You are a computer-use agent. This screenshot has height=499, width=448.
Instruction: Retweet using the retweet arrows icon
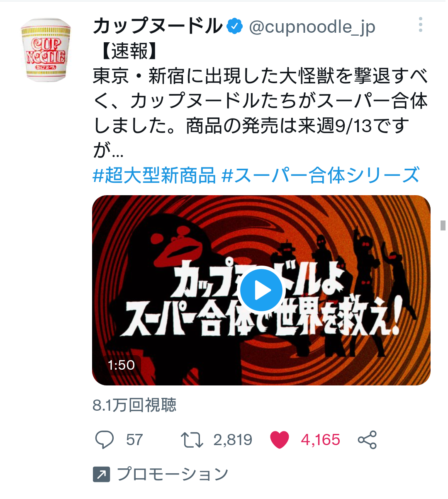click(192, 440)
